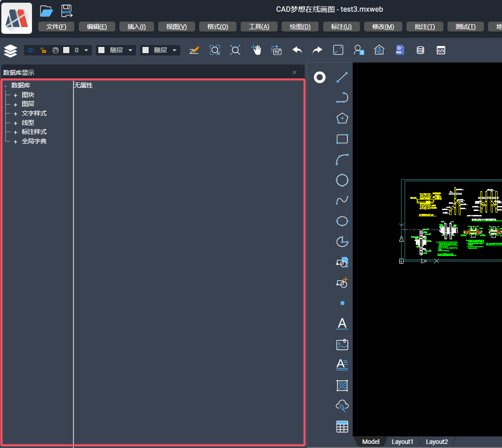
Task: Select the Rectangle drawing tool
Action: click(342, 139)
